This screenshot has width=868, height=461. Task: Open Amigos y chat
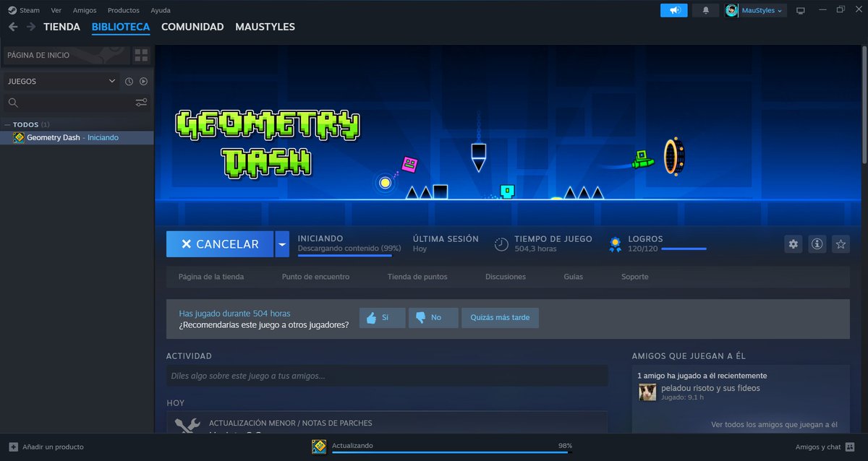click(x=825, y=447)
